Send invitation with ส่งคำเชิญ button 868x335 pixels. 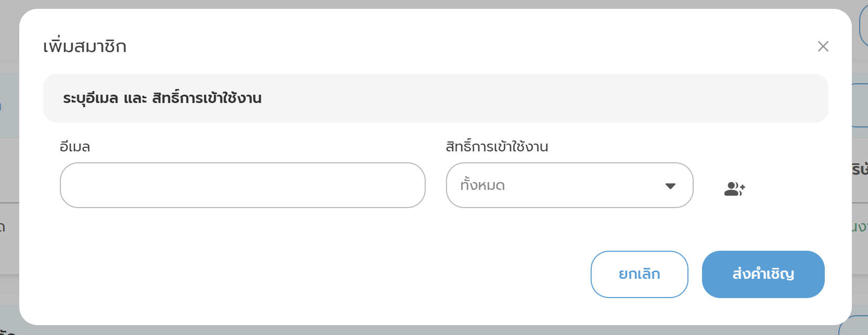pyautogui.click(x=763, y=274)
